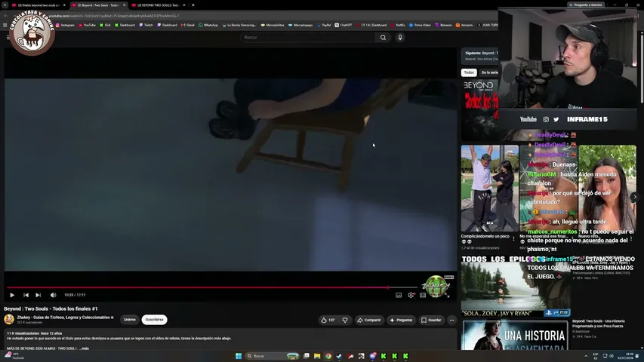
Task: Open 'TODOS LOS EPILOGOS' video thumbnail
Action: pyautogui.click(x=516, y=286)
